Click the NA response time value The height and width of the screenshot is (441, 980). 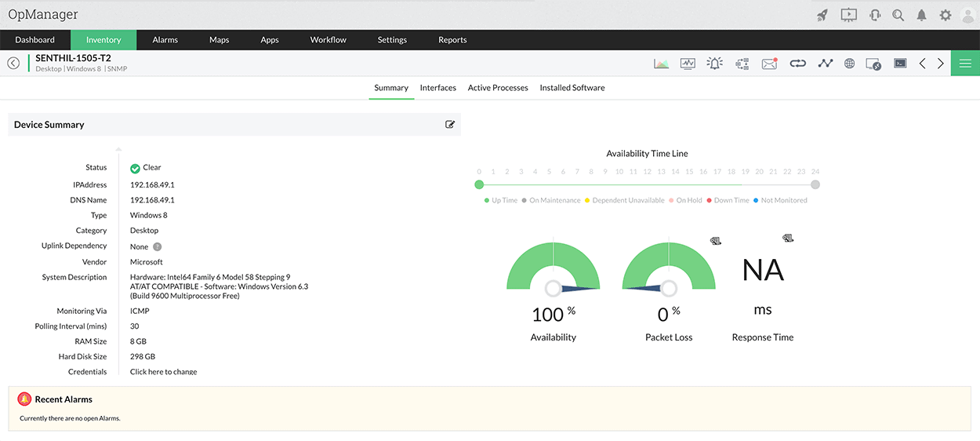(763, 270)
